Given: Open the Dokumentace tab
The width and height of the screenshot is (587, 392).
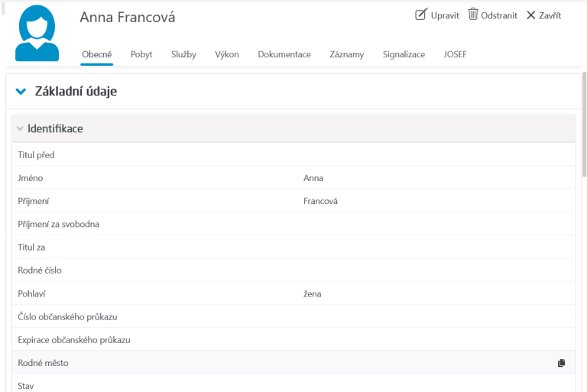Looking at the screenshot, I should click(x=284, y=55).
